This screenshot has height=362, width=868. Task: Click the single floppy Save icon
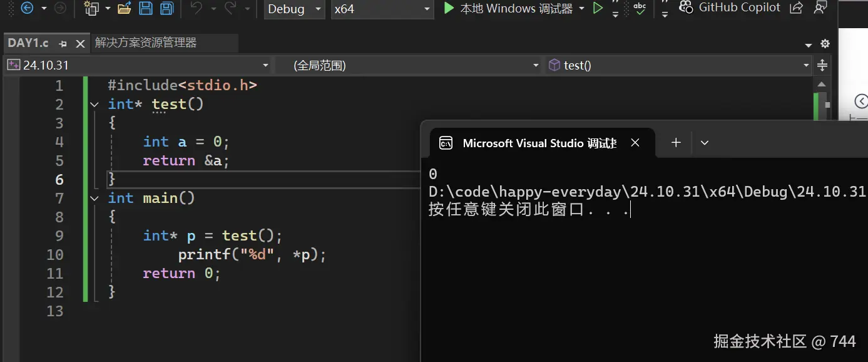[145, 8]
